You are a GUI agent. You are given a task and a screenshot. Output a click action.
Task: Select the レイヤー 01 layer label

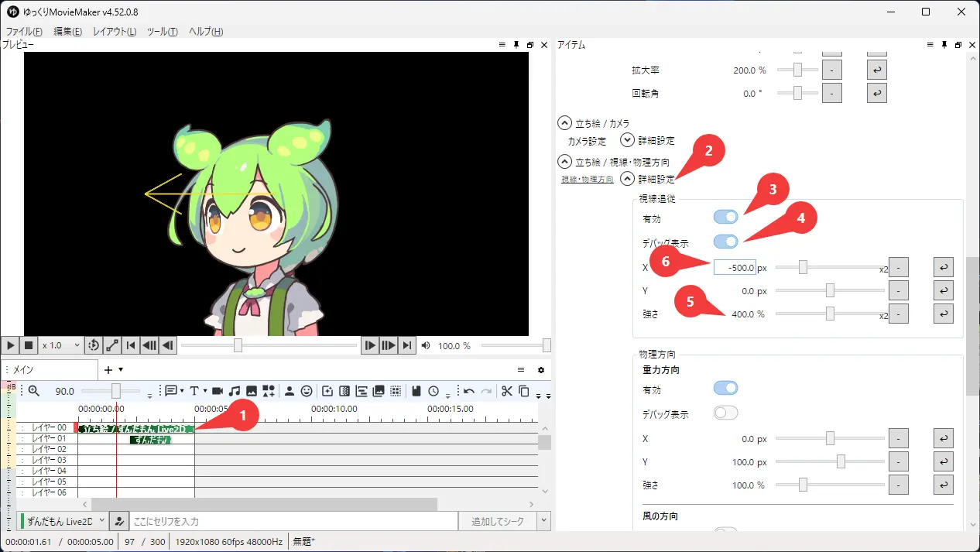click(x=48, y=439)
